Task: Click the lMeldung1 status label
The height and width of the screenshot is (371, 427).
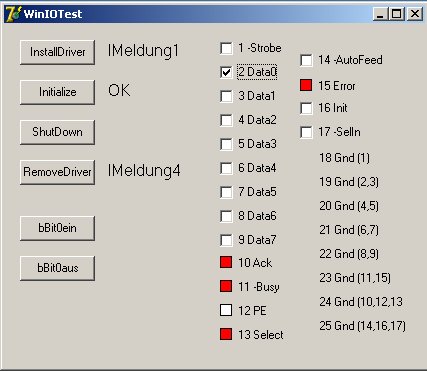Action: point(143,51)
